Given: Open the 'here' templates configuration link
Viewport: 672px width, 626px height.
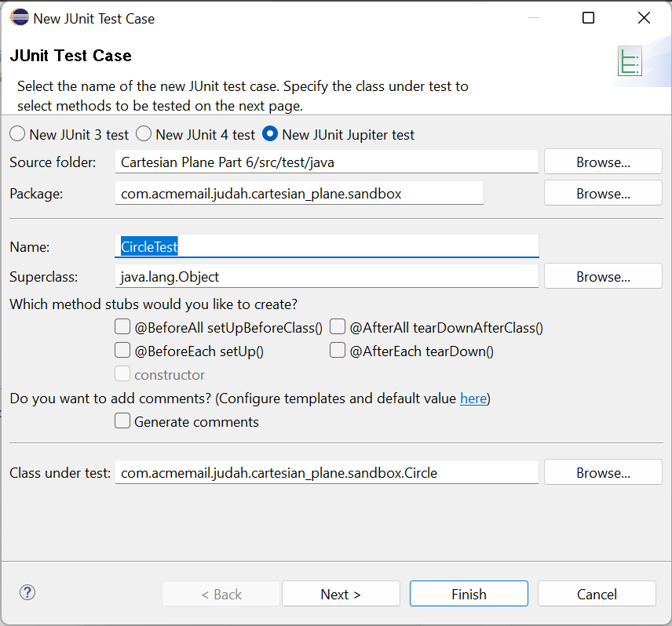Looking at the screenshot, I should pos(473,399).
